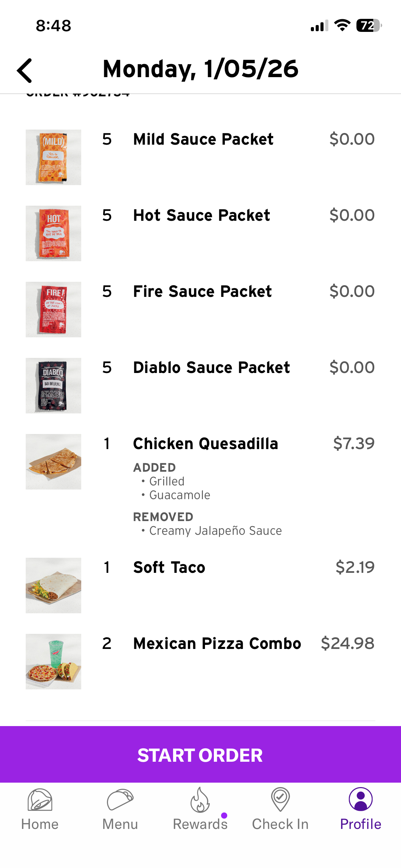
Task: Open the Rewards flame icon
Action: click(200, 800)
